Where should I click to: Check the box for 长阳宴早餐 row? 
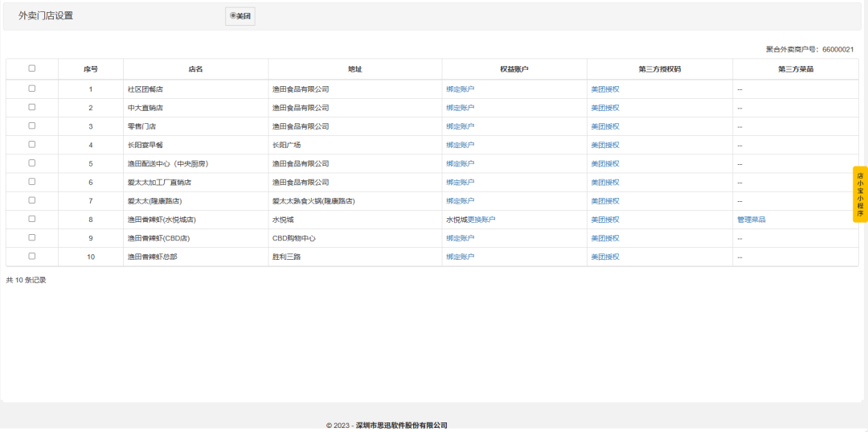click(x=31, y=145)
